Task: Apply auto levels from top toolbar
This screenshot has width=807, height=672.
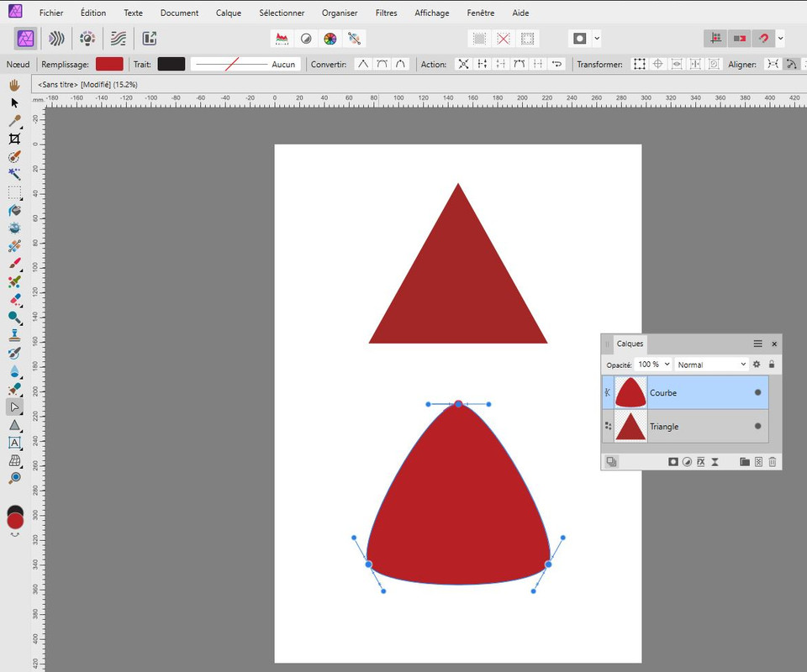Action: [x=282, y=39]
